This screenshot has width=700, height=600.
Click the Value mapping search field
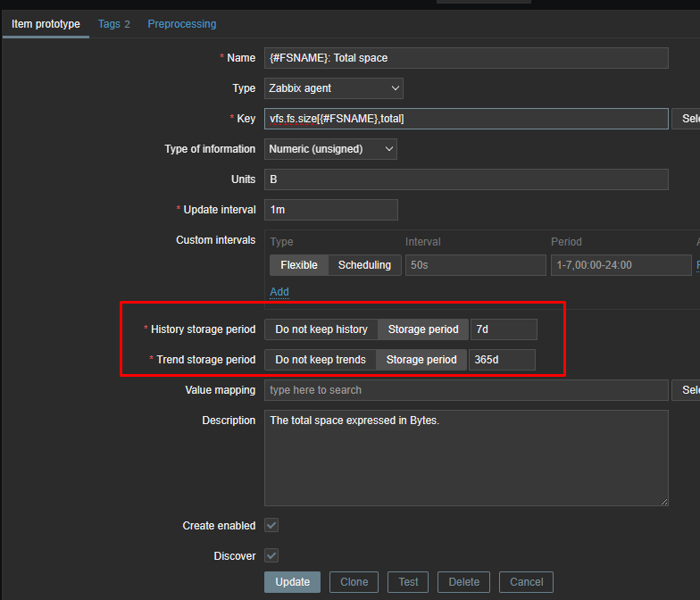pyautogui.click(x=466, y=390)
